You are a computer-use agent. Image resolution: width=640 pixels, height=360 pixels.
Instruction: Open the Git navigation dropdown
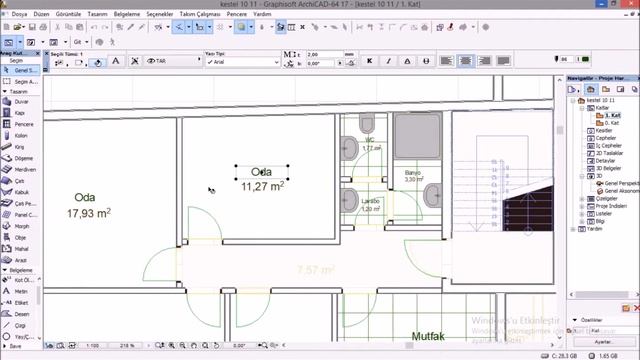81,42
